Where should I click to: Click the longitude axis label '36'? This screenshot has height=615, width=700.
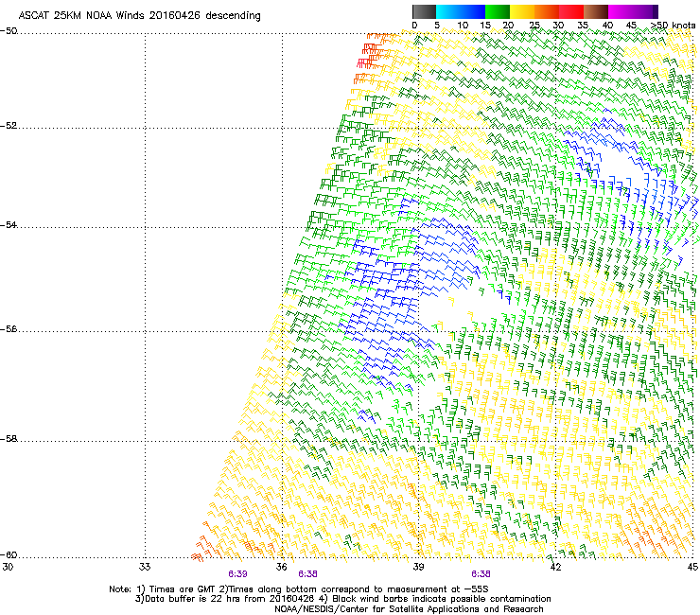(x=281, y=567)
